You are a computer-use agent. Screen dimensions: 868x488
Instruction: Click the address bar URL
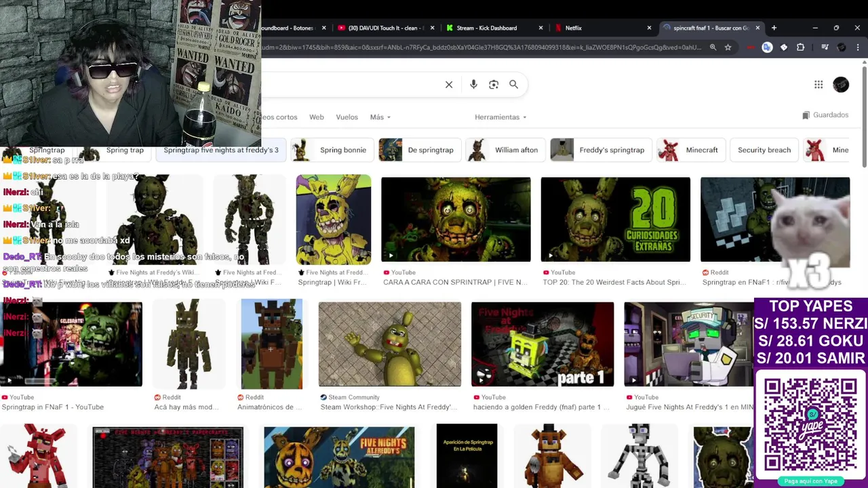point(481,47)
